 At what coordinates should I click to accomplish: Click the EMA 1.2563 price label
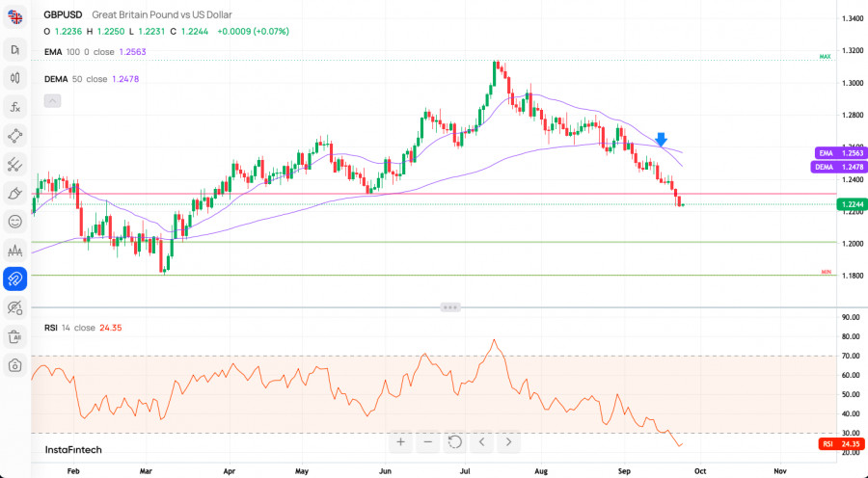tap(840, 153)
